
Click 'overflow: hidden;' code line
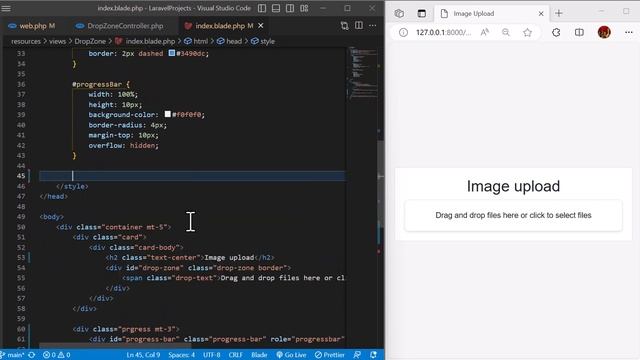[123, 145]
